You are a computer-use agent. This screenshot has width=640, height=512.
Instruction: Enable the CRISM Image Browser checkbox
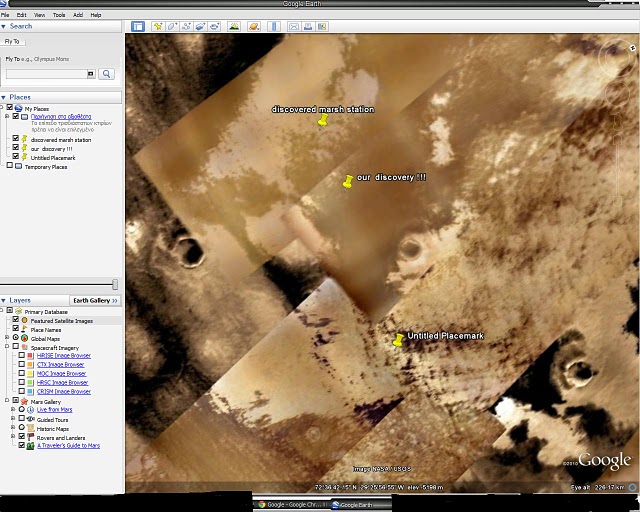pos(22,391)
